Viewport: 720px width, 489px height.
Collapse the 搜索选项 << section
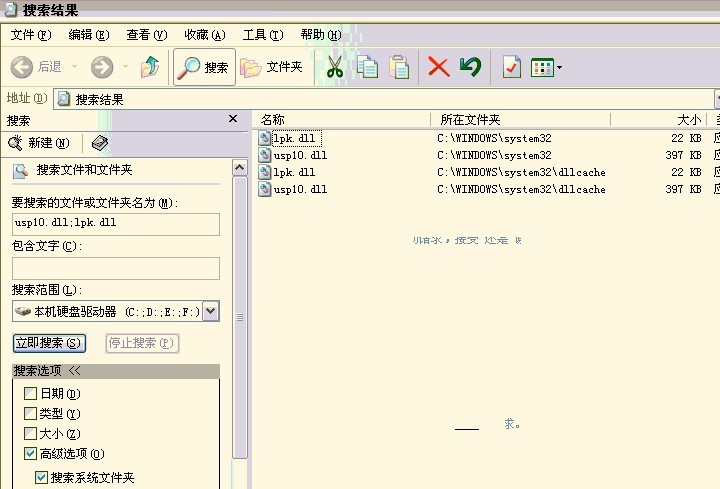[x=116, y=371]
